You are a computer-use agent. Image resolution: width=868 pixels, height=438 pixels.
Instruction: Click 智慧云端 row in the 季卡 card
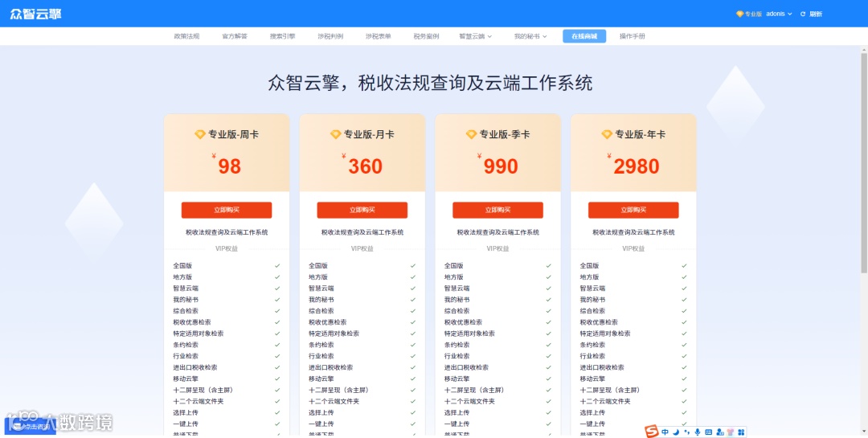tap(497, 288)
